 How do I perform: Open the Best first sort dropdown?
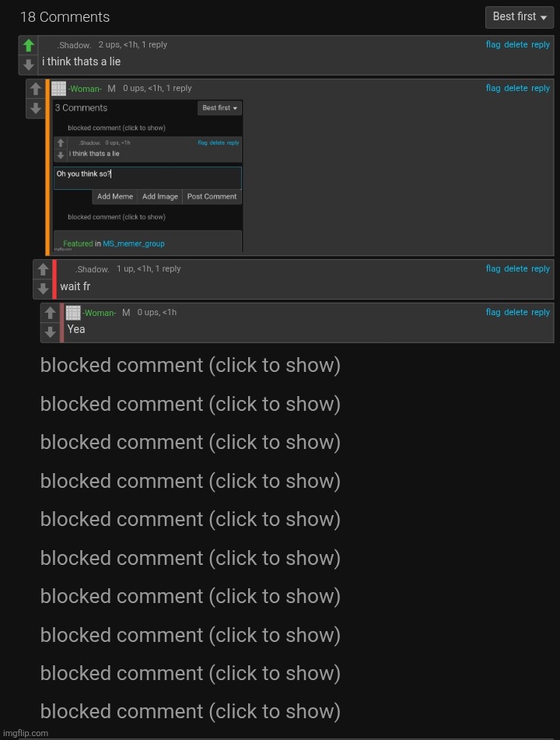pos(519,17)
